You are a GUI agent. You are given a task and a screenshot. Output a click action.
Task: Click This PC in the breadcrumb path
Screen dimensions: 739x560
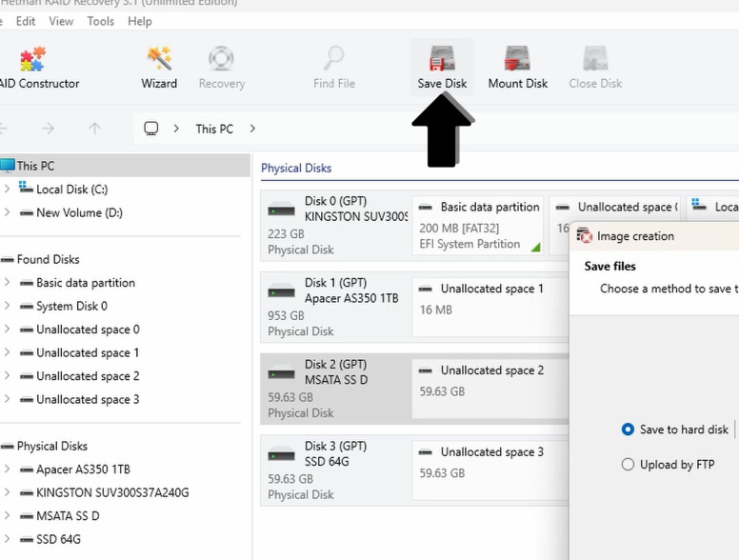(214, 129)
